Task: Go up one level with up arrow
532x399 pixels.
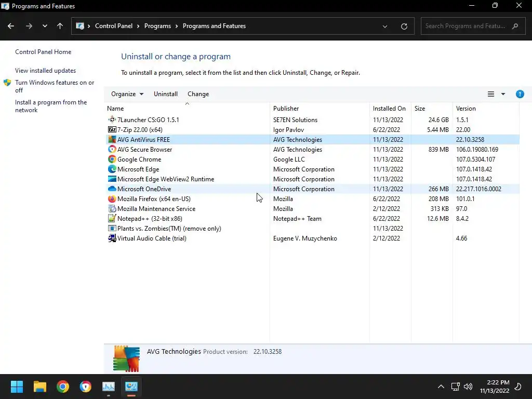Action: (x=60, y=26)
